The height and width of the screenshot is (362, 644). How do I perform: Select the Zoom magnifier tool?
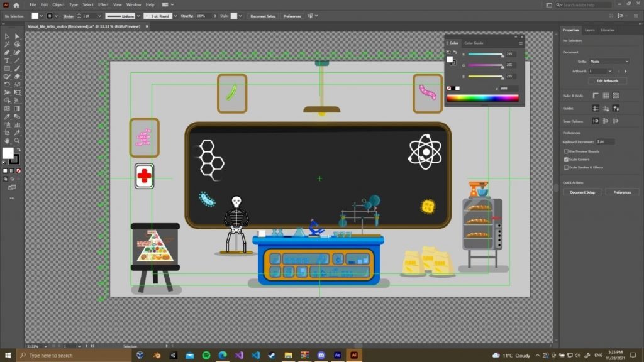pos(17,141)
